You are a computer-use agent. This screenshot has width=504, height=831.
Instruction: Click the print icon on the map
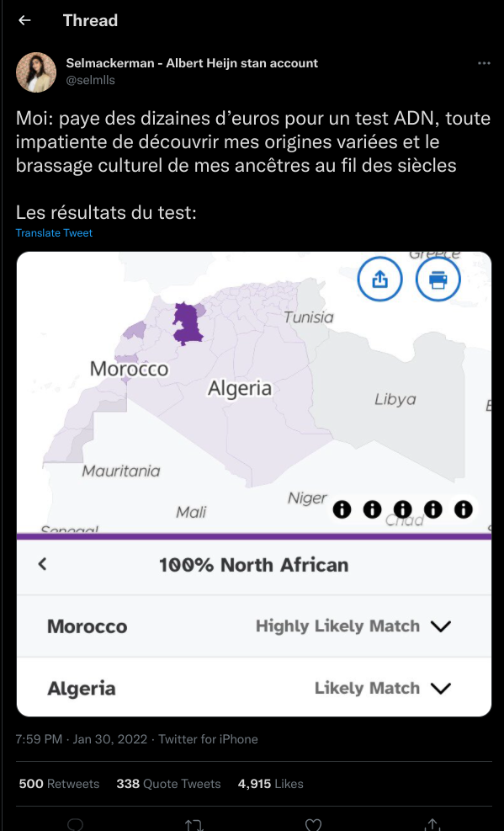pyautogui.click(x=438, y=280)
